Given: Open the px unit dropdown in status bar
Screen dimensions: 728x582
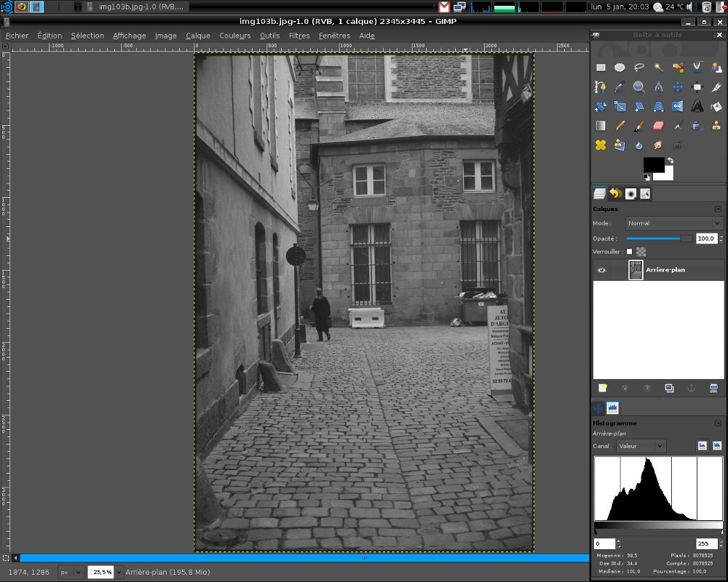Looking at the screenshot, I should point(71,573).
